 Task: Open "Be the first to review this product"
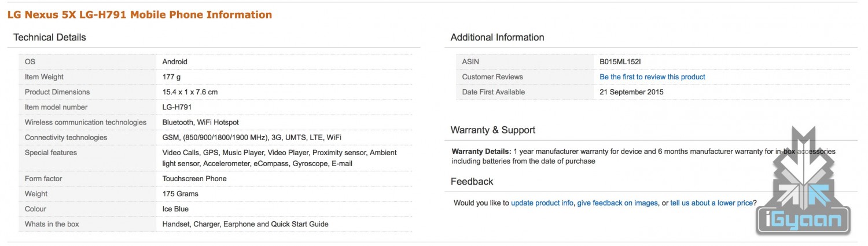coord(652,77)
